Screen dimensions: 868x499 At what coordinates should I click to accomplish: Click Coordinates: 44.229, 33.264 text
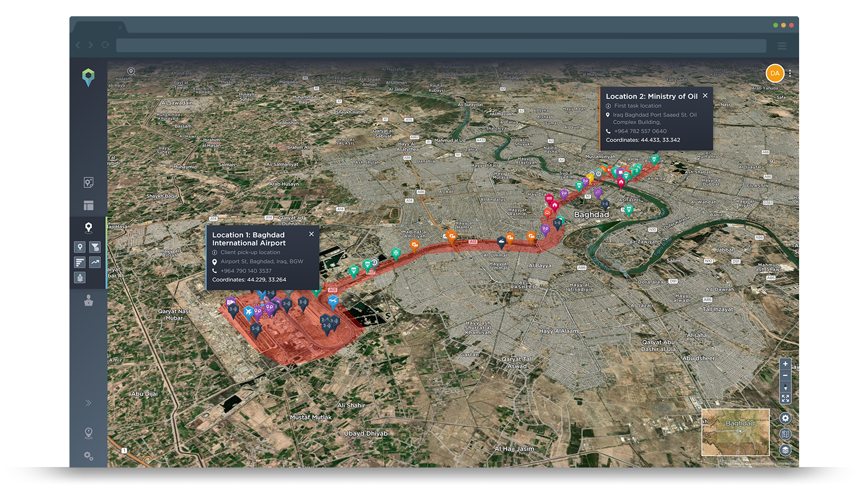(249, 280)
